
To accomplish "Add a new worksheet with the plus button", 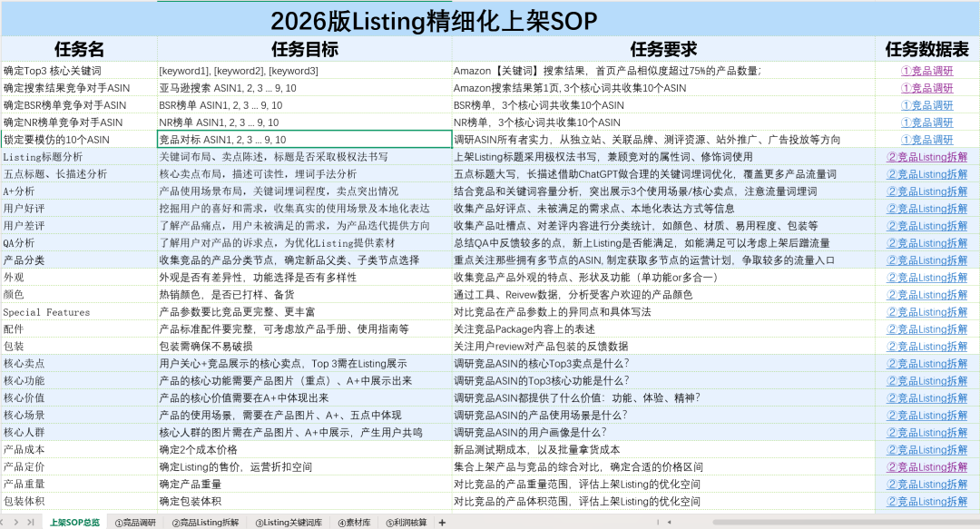I will tap(443, 522).
